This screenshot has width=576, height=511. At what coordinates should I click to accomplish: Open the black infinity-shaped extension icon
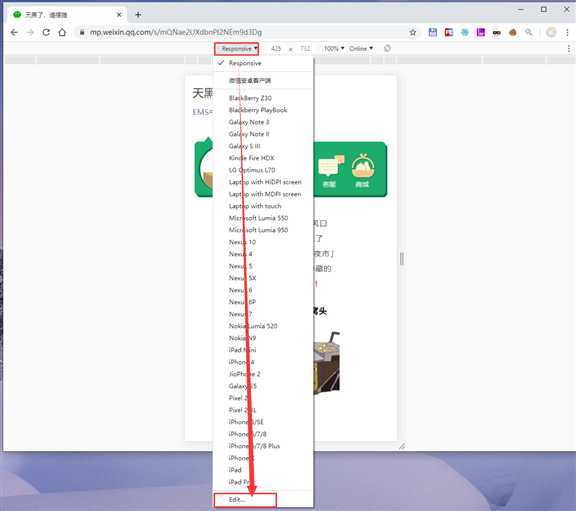496,33
